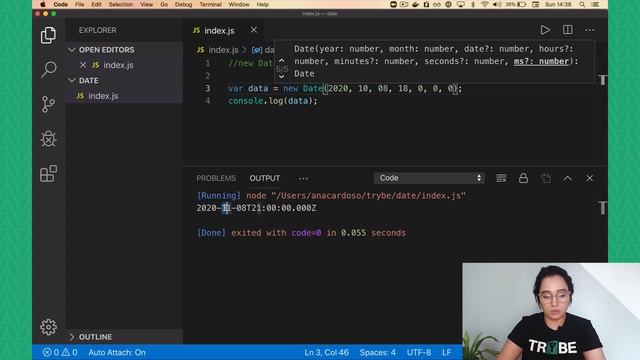Screen dimensions: 640x360
Task: Change encoding via UTF-8
Action: pos(419,352)
